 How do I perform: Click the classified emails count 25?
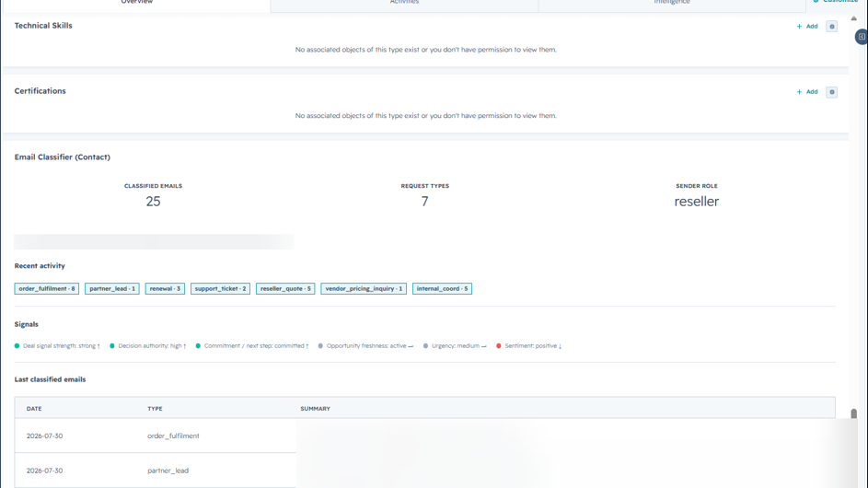(154, 202)
